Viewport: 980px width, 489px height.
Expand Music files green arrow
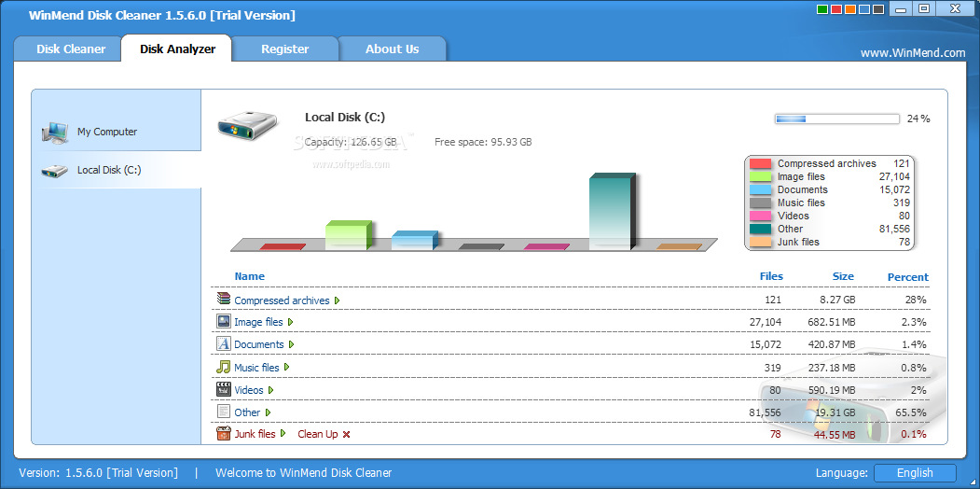(287, 367)
